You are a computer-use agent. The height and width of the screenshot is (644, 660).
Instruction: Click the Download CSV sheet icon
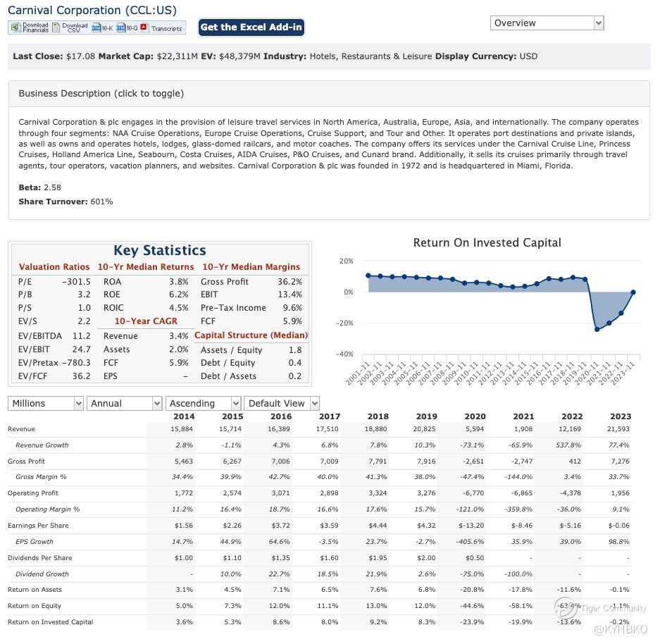point(56,27)
